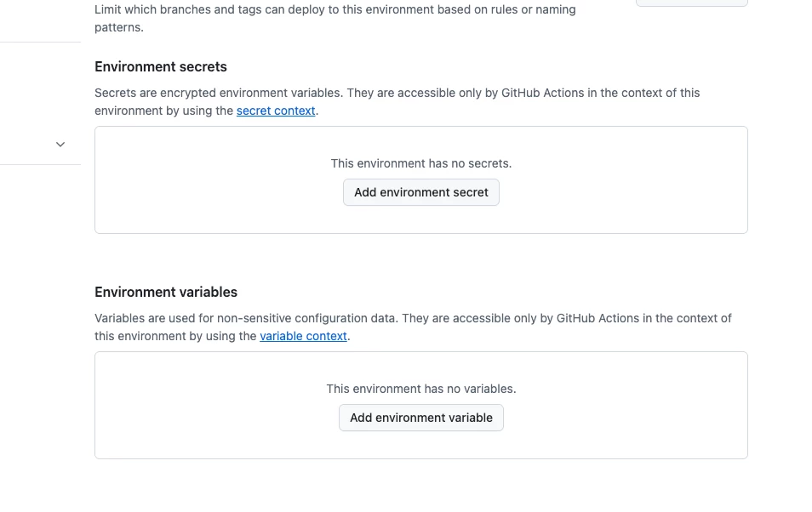Click blank space left of Add environment variable
812x512 pixels.
coord(213,418)
